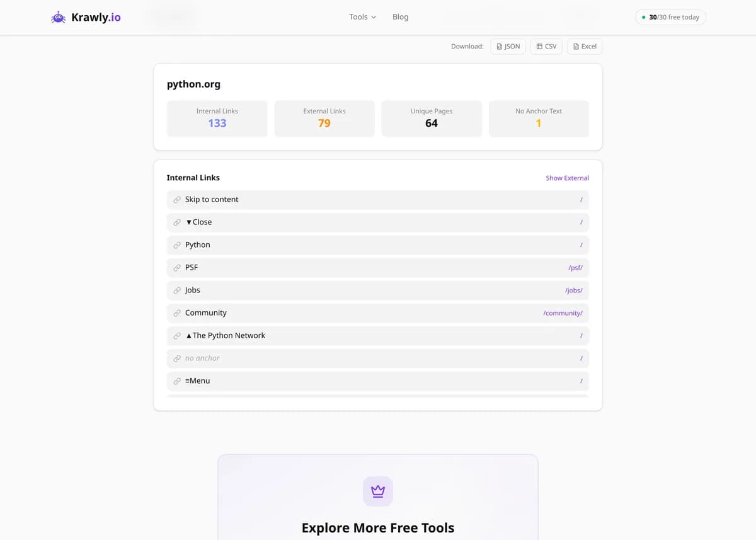Select the No Anchor Text 1 card
756x540 pixels.
tap(539, 118)
